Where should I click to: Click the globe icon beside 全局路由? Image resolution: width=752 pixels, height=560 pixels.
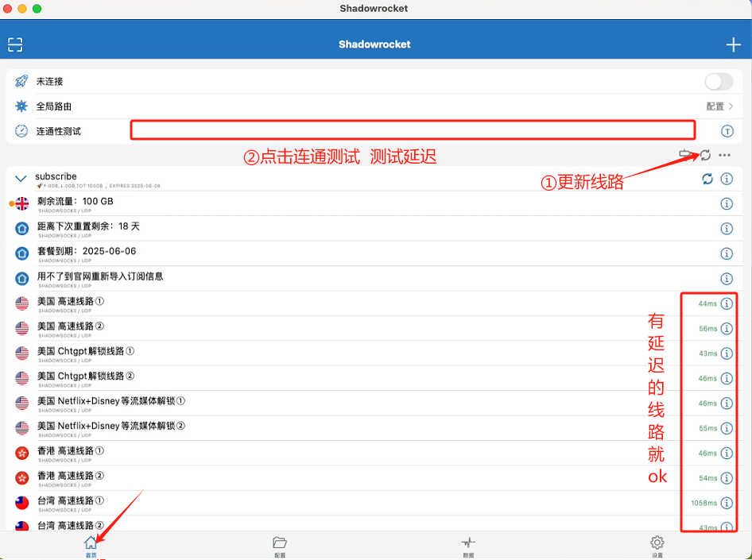coord(20,106)
